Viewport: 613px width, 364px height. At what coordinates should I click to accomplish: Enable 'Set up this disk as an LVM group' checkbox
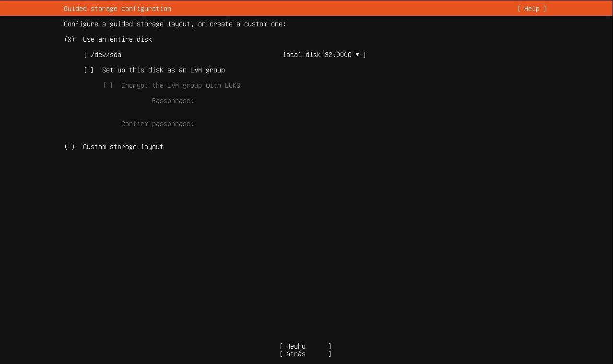[x=89, y=70]
